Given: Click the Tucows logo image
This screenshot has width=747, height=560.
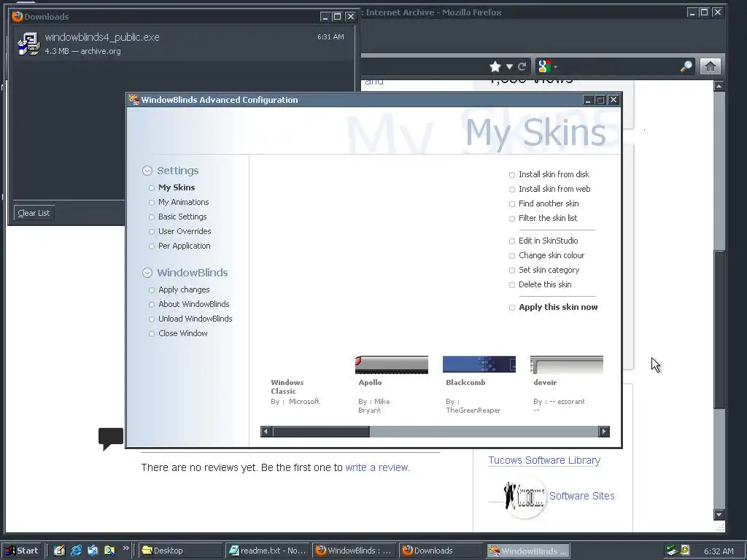Looking at the screenshot, I should [x=524, y=497].
